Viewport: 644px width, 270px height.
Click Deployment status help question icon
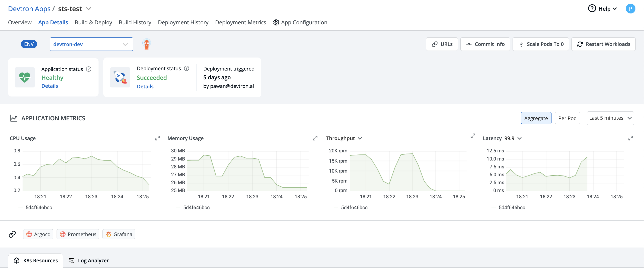coord(186,68)
